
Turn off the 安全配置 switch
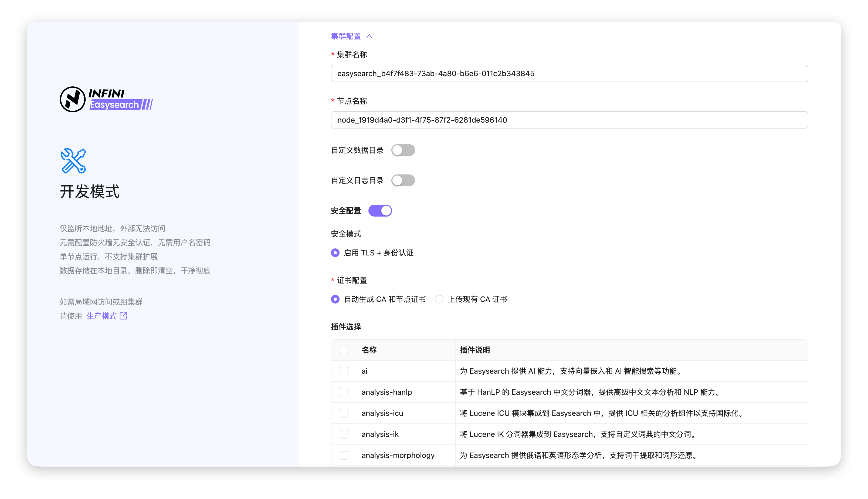pyautogui.click(x=380, y=211)
